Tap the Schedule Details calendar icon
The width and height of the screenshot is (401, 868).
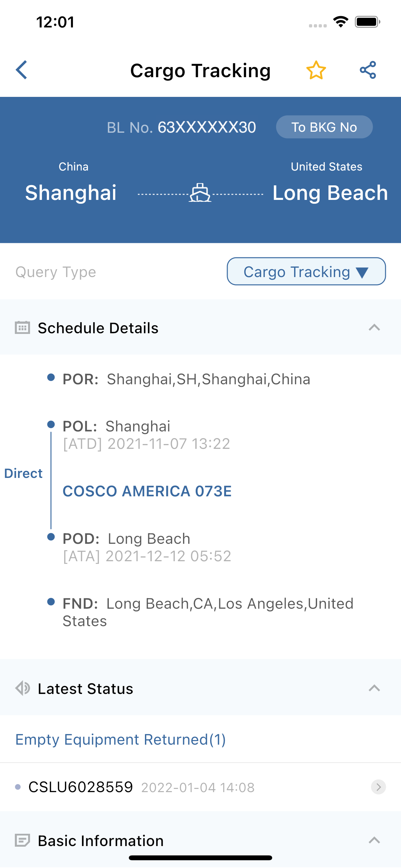(x=23, y=327)
